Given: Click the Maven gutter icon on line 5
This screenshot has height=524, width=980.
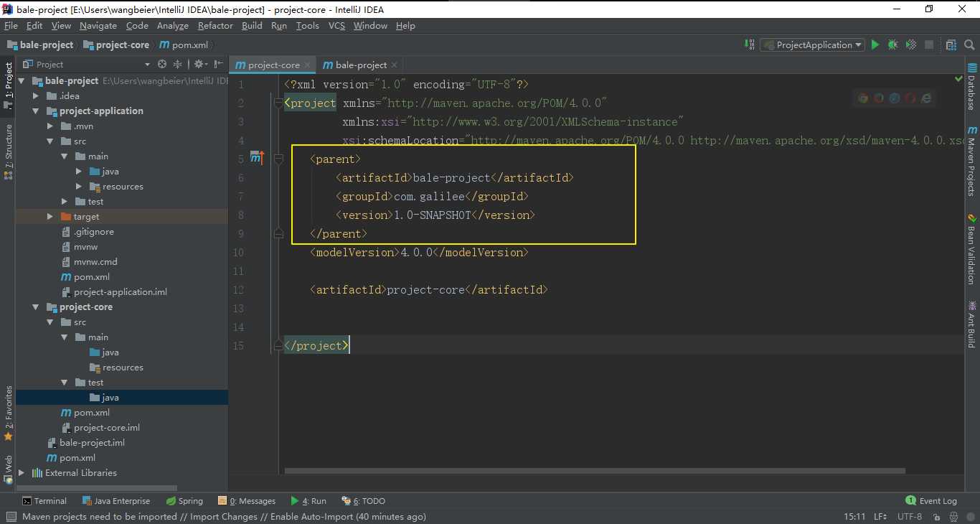Looking at the screenshot, I should [257, 157].
